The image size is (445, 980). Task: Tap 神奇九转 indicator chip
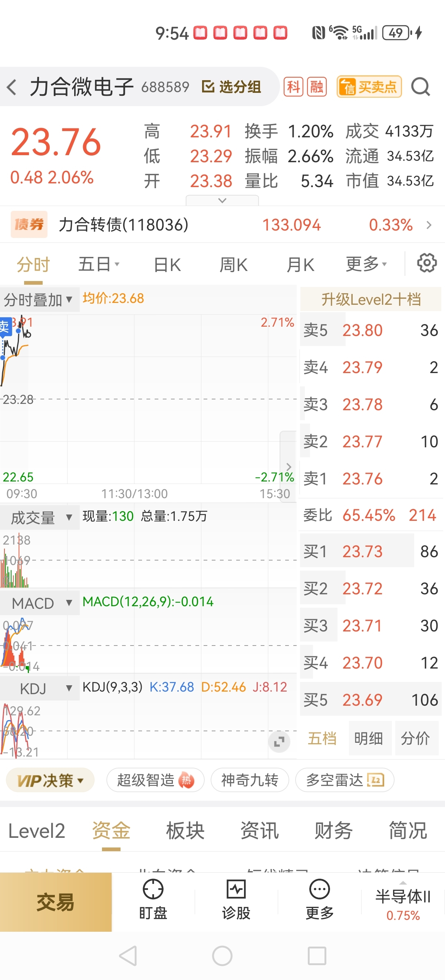pyautogui.click(x=250, y=780)
